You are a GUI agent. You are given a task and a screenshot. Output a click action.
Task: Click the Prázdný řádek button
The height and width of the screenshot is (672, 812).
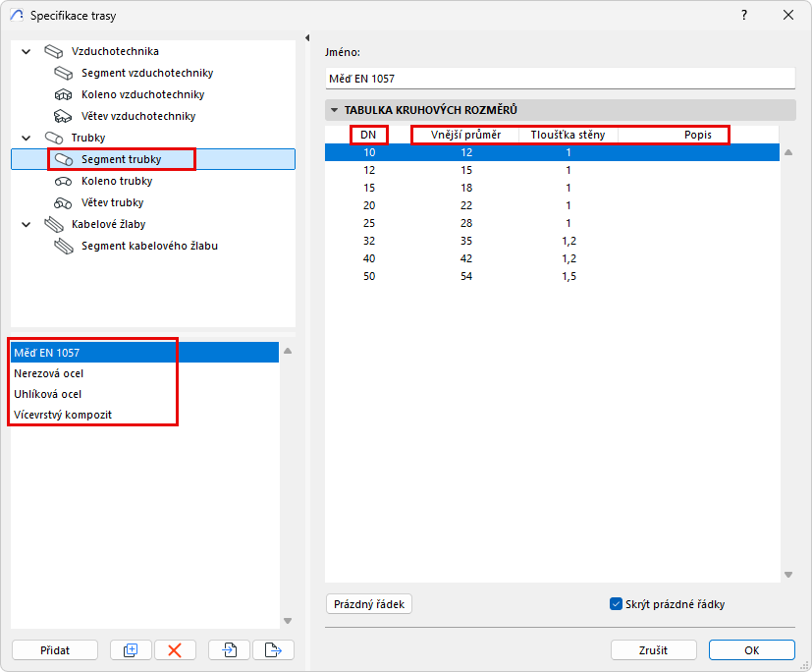[x=369, y=604]
